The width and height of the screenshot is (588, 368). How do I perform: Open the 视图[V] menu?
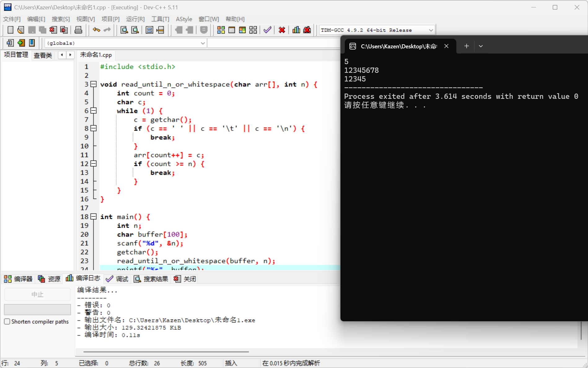(x=86, y=19)
